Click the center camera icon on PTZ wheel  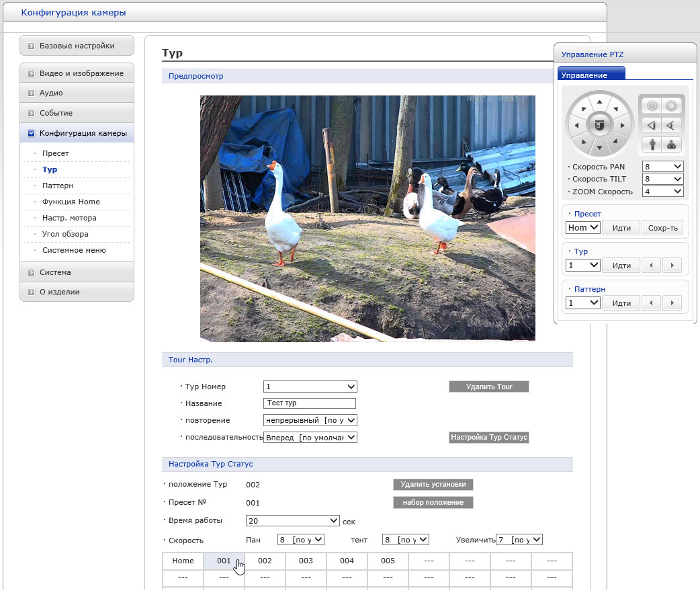pos(600,125)
